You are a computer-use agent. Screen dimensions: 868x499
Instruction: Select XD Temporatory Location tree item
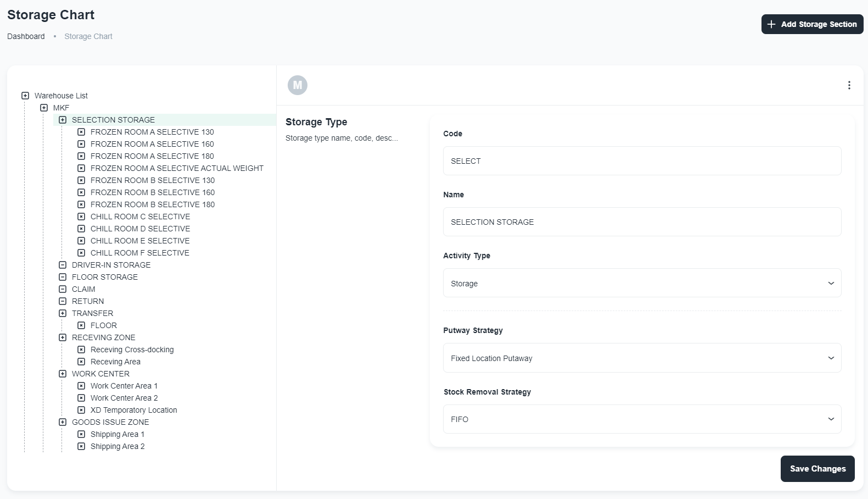point(133,410)
